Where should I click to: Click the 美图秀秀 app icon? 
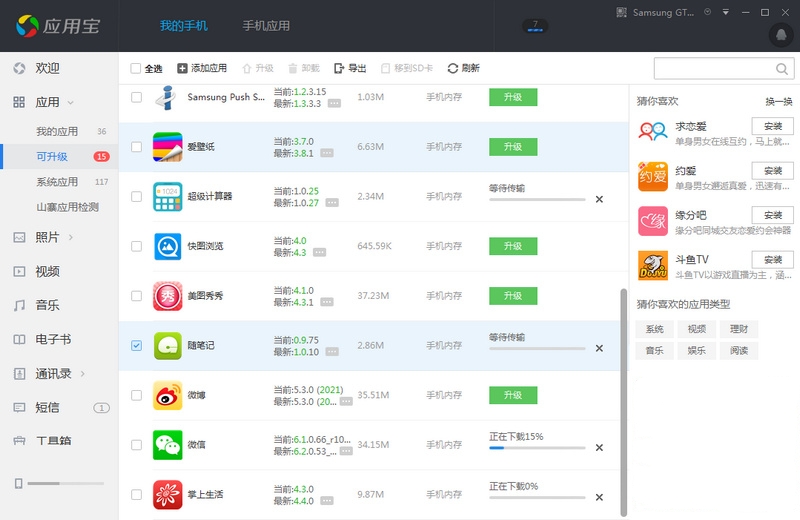click(x=167, y=296)
